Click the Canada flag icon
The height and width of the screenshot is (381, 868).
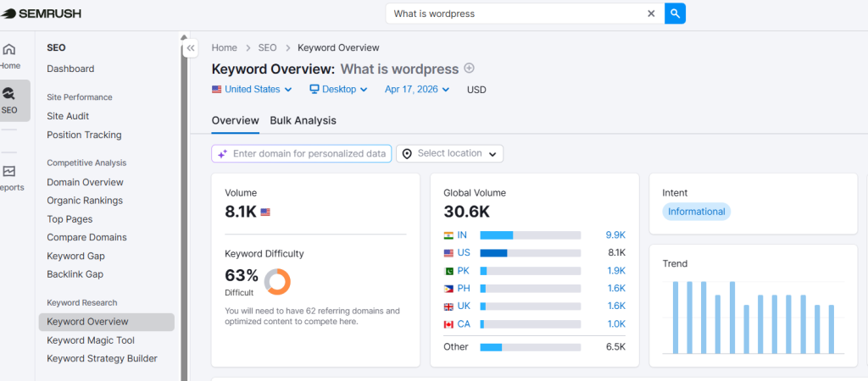click(448, 324)
